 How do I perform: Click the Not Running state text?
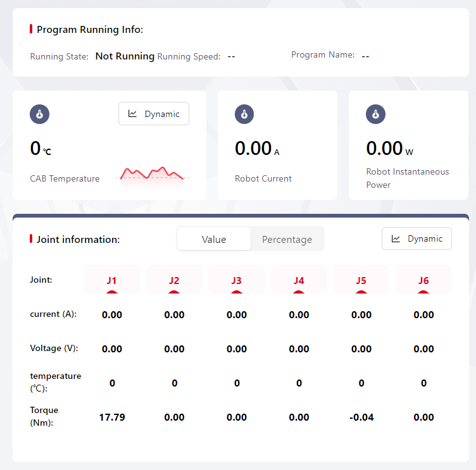[125, 56]
